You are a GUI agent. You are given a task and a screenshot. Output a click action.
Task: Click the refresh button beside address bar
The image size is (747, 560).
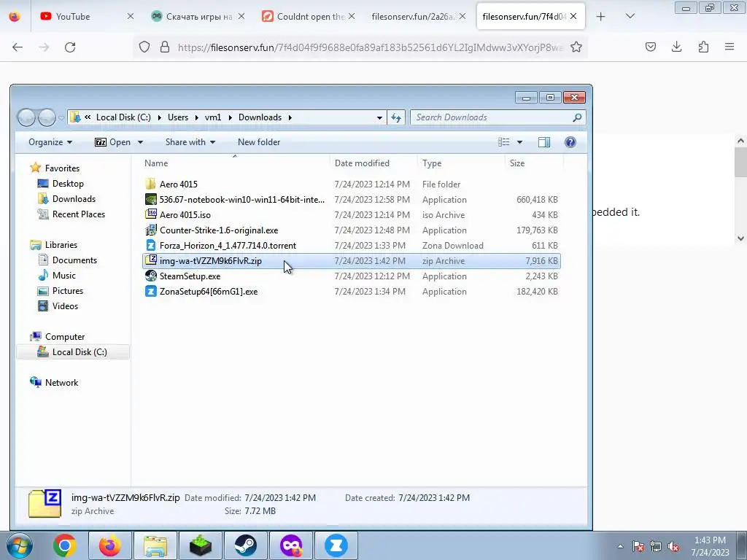(x=396, y=117)
